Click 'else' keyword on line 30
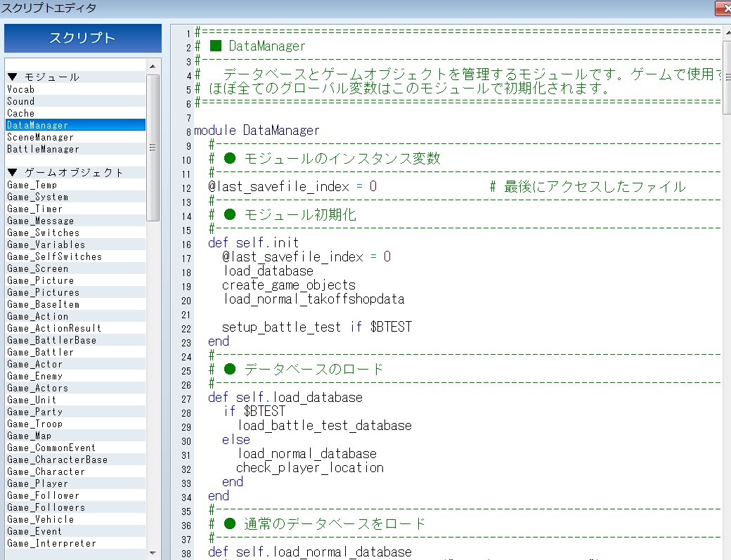 click(236, 440)
